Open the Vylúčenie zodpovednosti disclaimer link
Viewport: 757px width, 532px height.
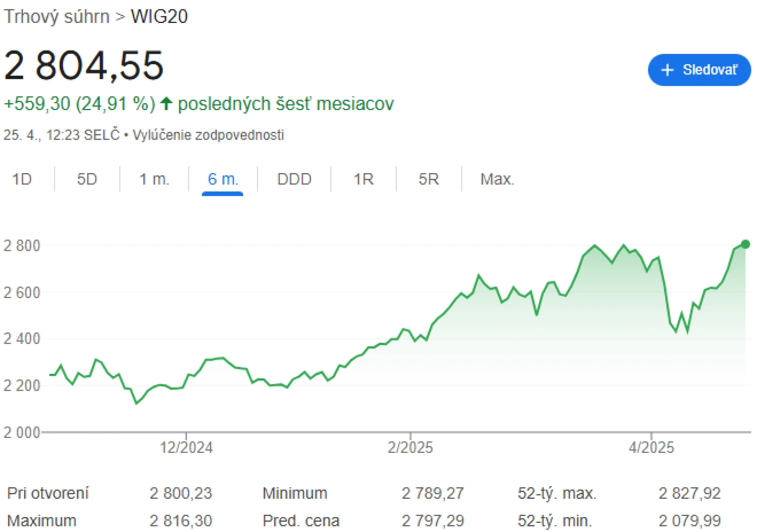coord(208,135)
